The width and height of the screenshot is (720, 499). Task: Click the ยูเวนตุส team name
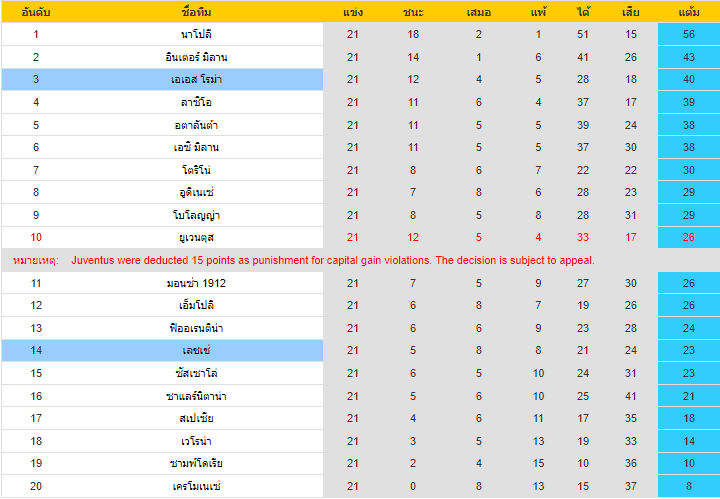pos(196,238)
